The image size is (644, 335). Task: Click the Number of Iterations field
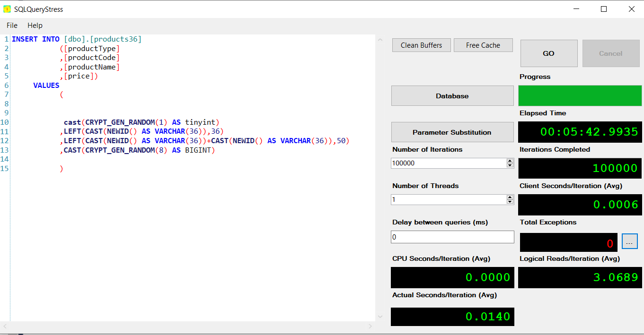(x=449, y=163)
